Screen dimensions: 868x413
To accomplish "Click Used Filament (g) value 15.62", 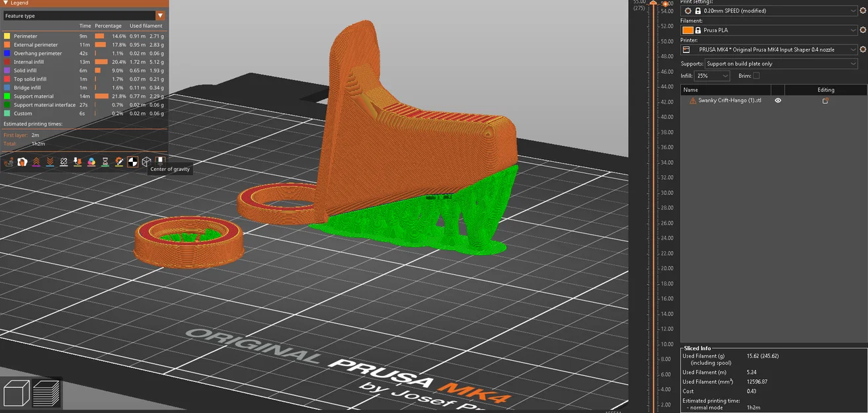I will coord(762,356).
